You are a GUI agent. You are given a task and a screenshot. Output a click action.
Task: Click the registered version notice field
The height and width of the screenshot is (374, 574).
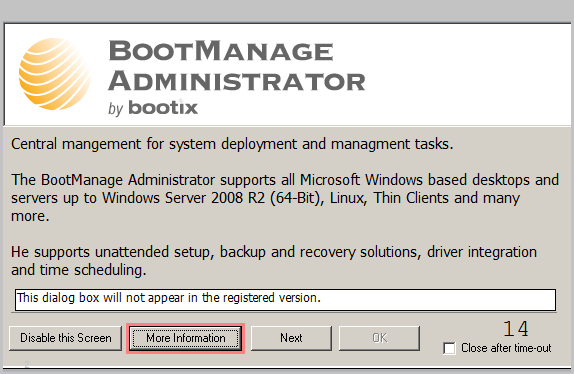pos(285,300)
